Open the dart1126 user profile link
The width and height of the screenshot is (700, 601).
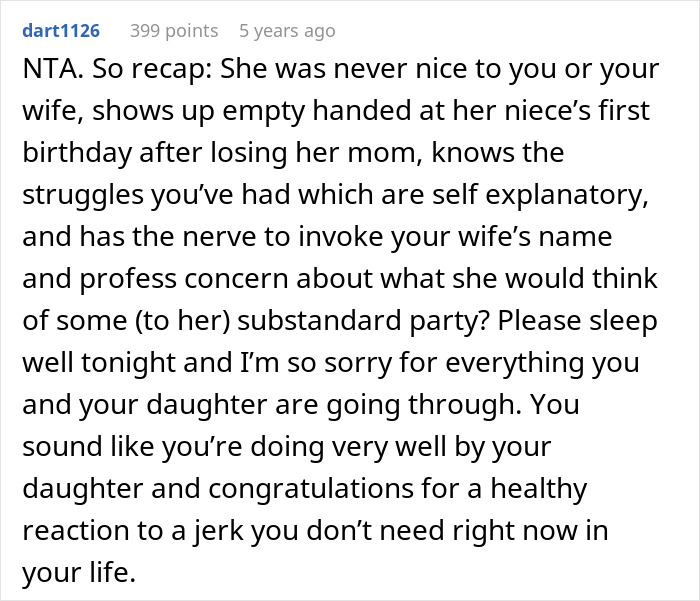(x=61, y=31)
